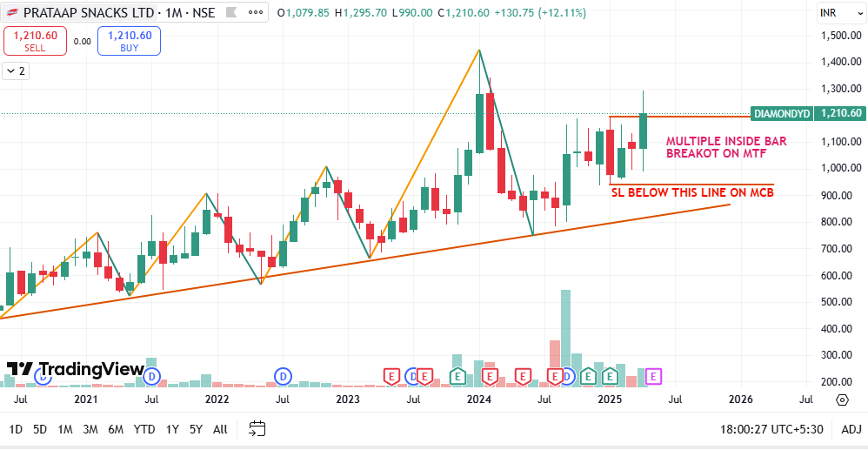Open the Go to date calendar icon
The image size is (868, 450).
[x=257, y=428]
